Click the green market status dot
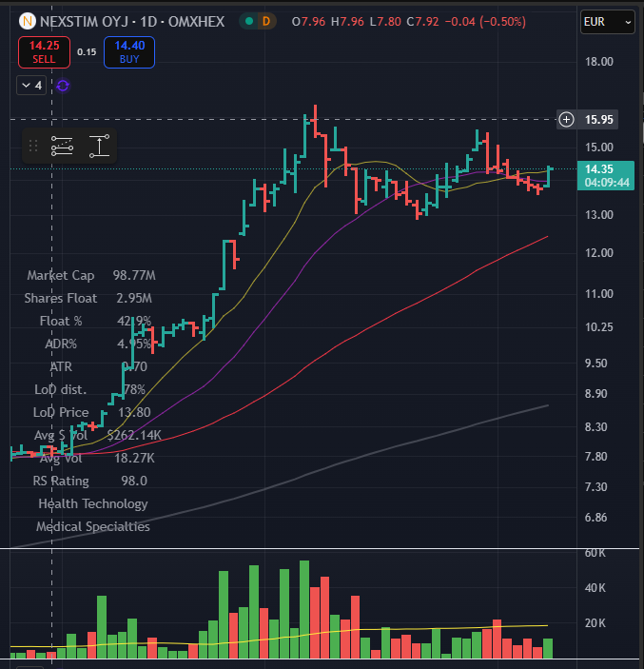 (249, 21)
